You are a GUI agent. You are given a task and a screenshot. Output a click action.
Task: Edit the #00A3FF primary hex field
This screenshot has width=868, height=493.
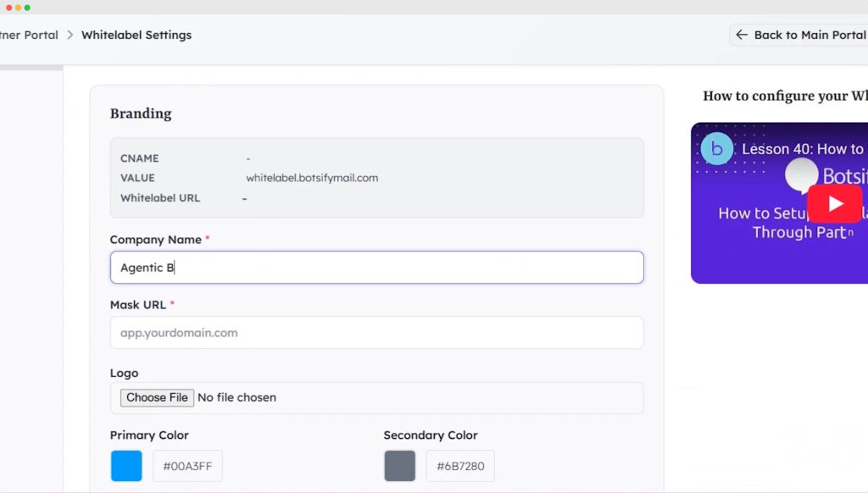pyautogui.click(x=187, y=466)
